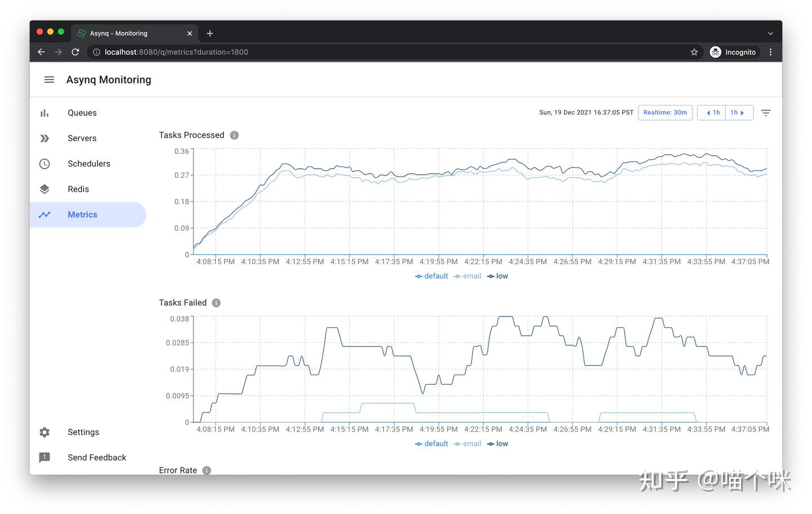Viewport: 812px width, 514px height.
Task: Click the Servers double-chevron icon
Action: tap(45, 138)
